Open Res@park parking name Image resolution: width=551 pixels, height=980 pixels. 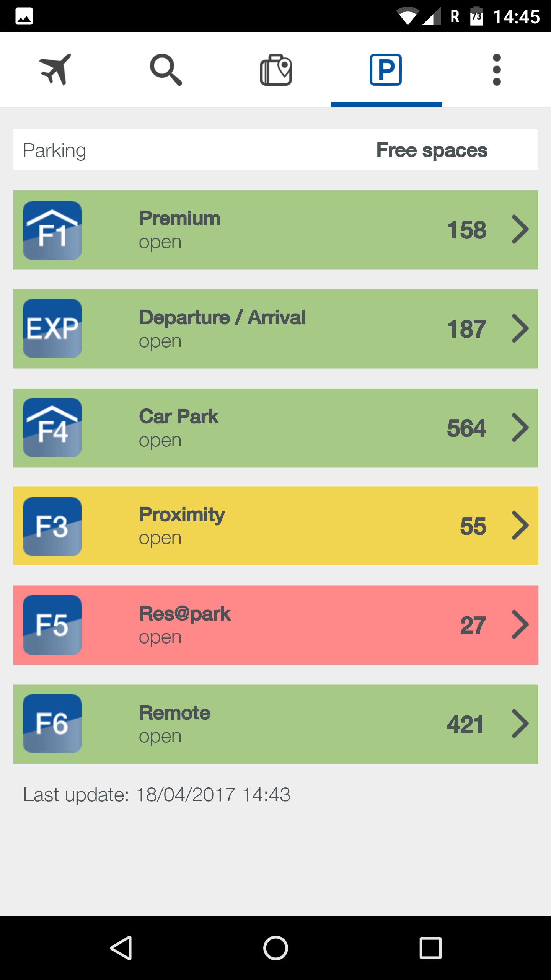[185, 614]
